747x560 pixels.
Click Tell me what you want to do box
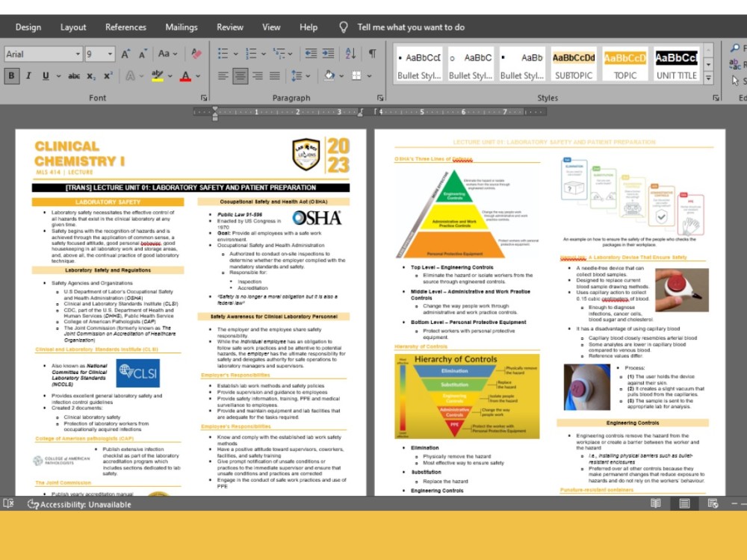point(411,27)
